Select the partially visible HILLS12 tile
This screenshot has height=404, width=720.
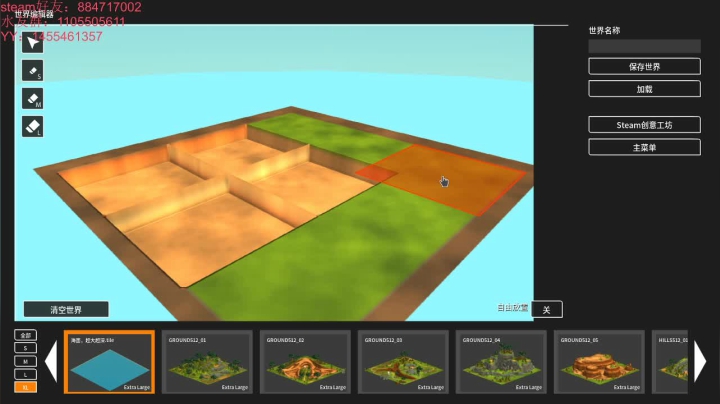(670, 362)
